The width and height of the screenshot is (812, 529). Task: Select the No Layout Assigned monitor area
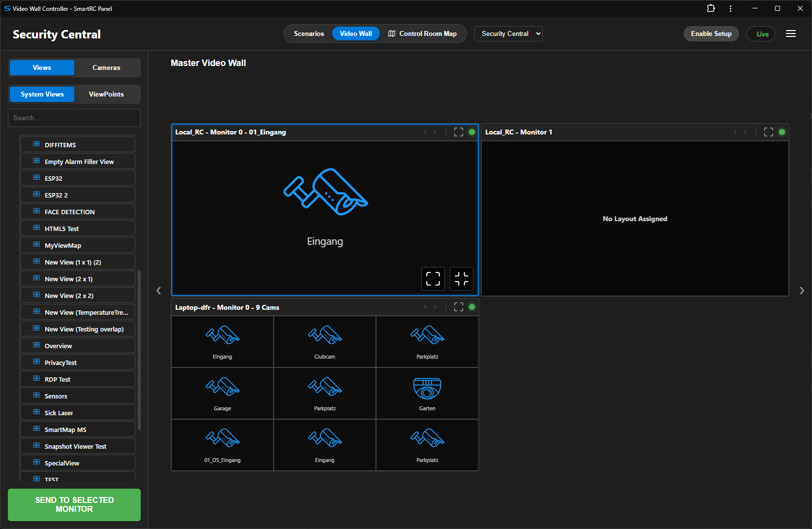pyautogui.click(x=635, y=218)
